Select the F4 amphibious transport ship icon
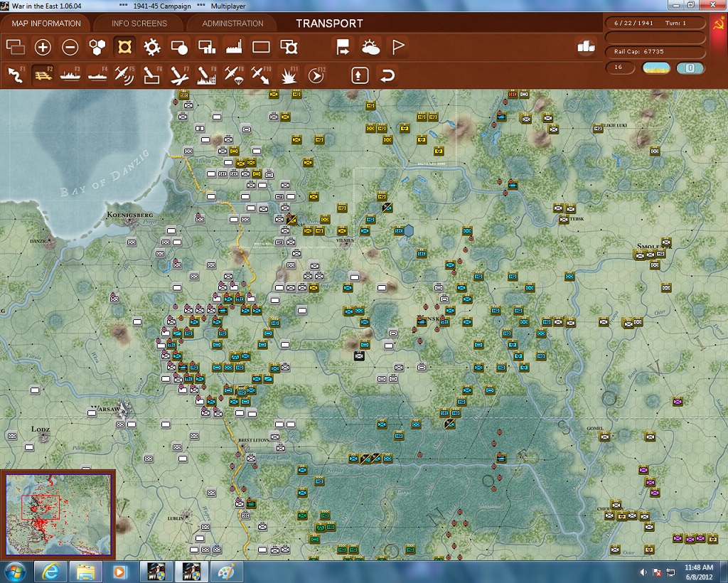The image size is (728, 583). [x=97, y=75]
